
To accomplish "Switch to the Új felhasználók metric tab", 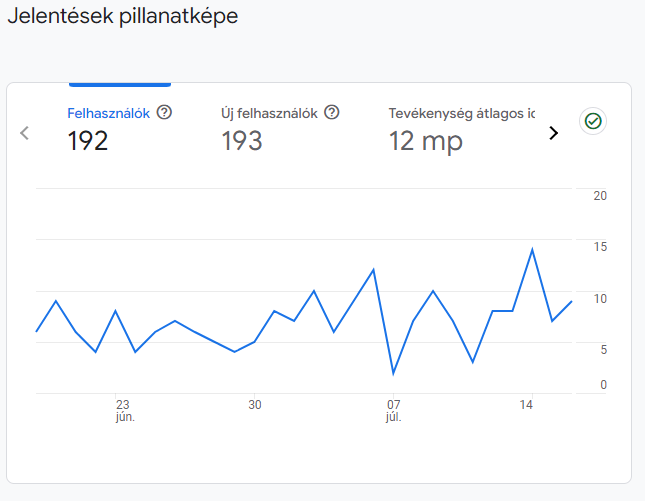I will pyautogui.click(x=269, y=113).
